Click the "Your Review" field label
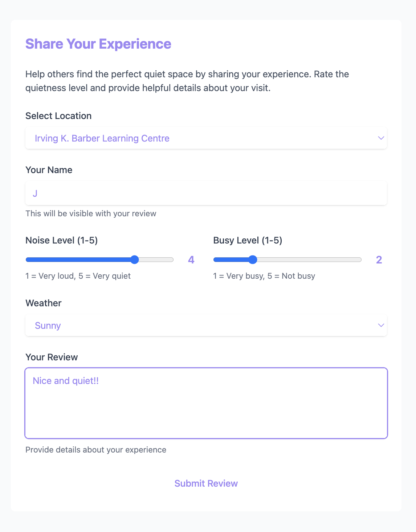Image resolution: width=416 pixels, height=532 pixels. click(x=52, y=357)
